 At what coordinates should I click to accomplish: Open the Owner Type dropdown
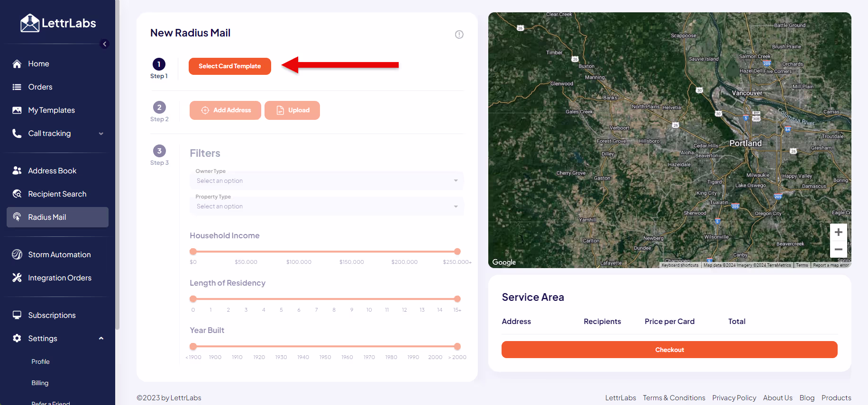327,181
